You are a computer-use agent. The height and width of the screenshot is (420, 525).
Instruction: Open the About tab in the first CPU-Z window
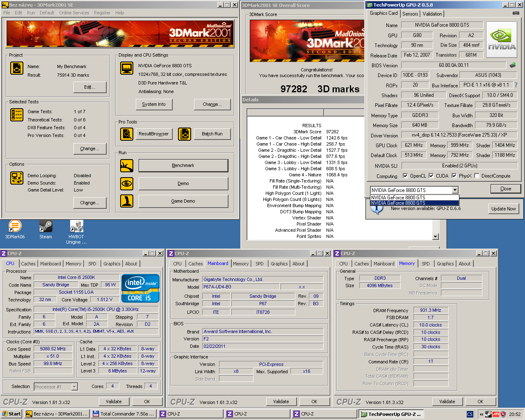click(x=131, y=264)
